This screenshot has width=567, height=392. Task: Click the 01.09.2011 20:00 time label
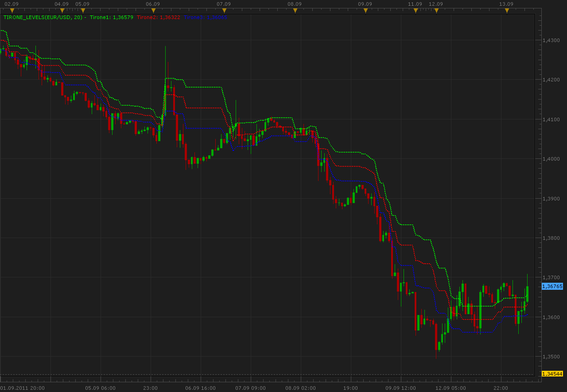(x=23, y=388)
